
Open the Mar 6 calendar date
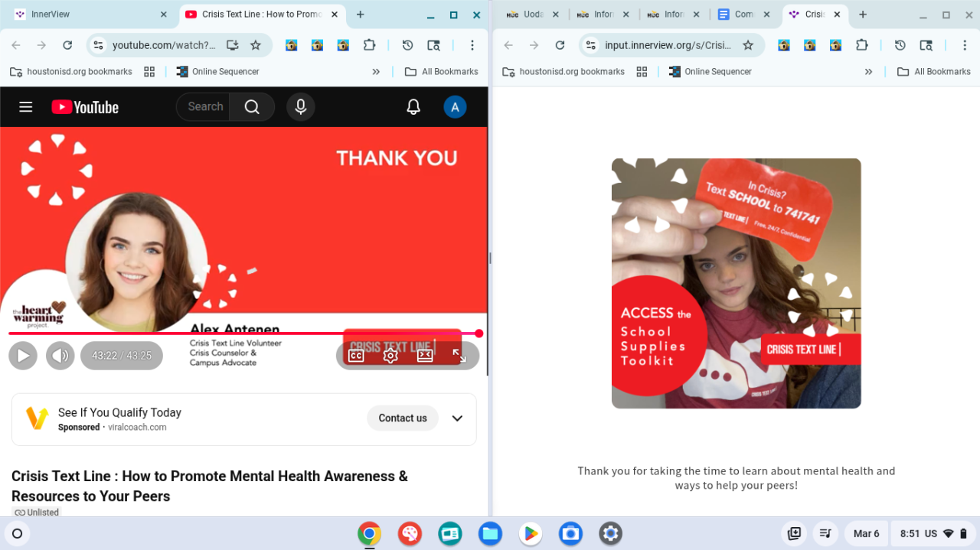pyautogui.click(x=866, y=533)
